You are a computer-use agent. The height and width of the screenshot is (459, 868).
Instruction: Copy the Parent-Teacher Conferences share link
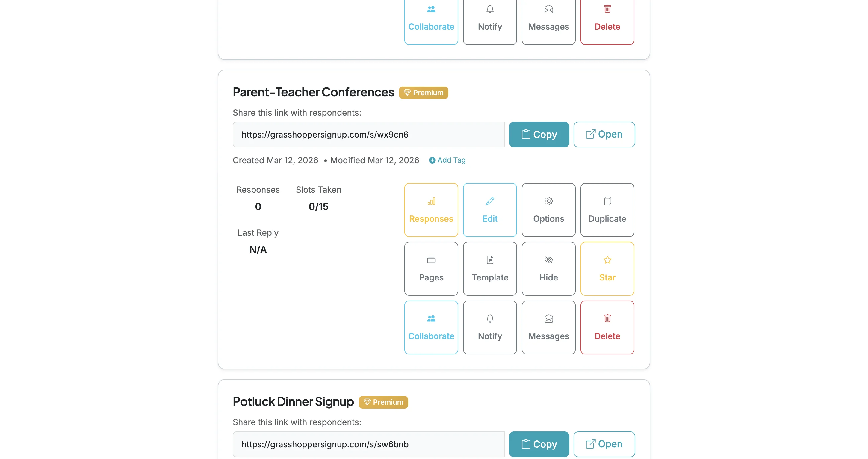539,134
